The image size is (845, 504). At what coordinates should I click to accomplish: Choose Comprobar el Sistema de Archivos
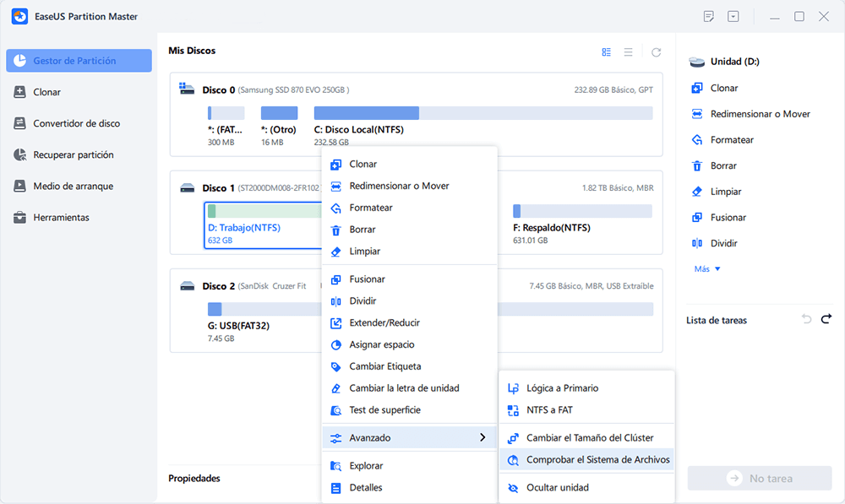point(586,460)
